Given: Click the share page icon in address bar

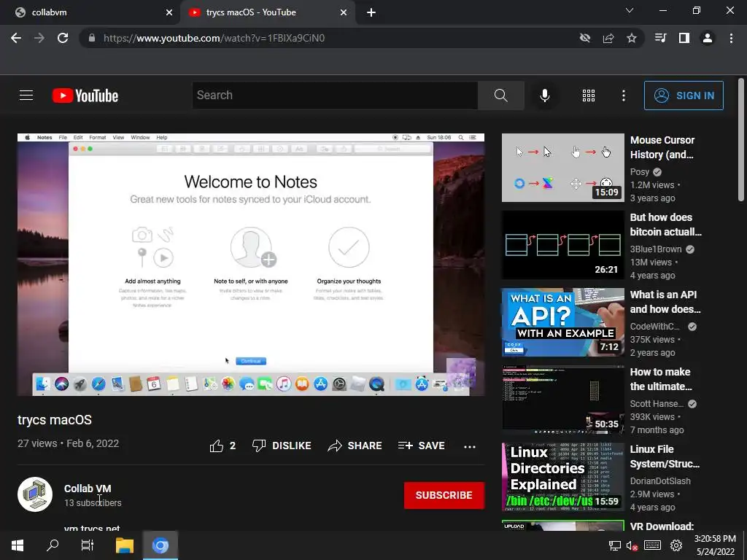Looking at the screenshot, I should [608, 38].
